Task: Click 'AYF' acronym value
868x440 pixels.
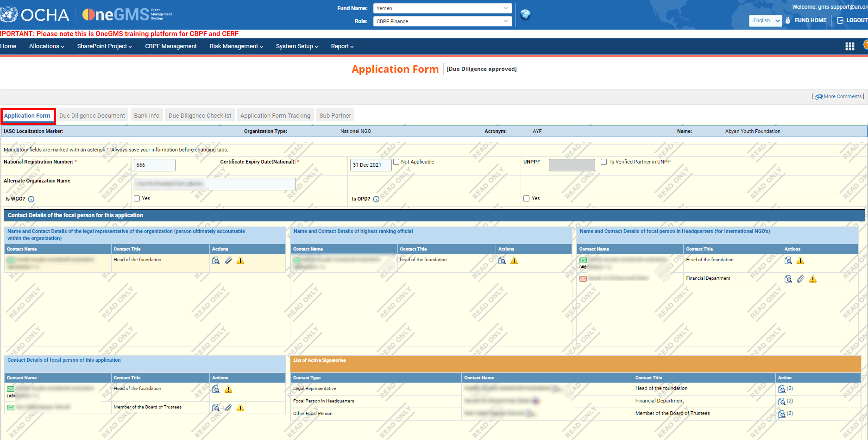Action: pyautogui.click(x=537, y=132)
